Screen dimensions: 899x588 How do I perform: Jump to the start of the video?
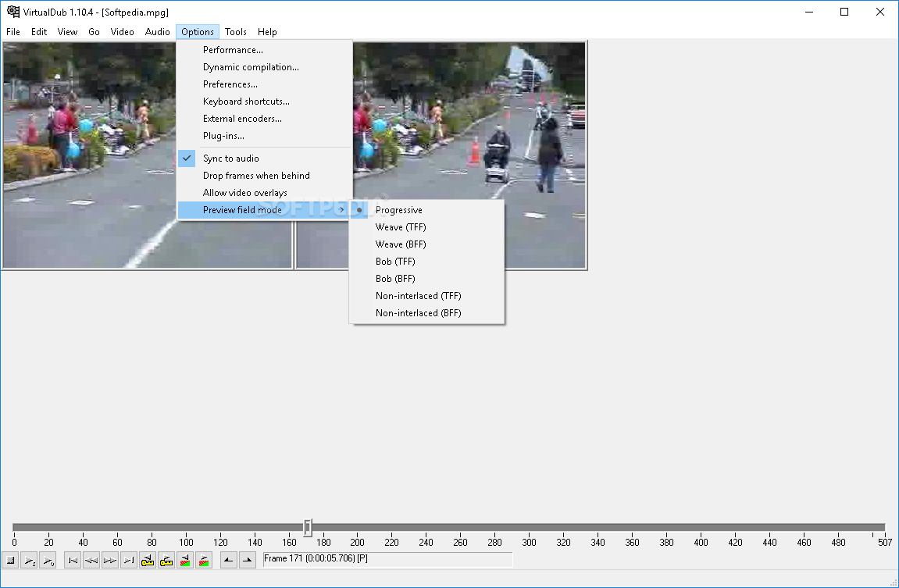73,560
